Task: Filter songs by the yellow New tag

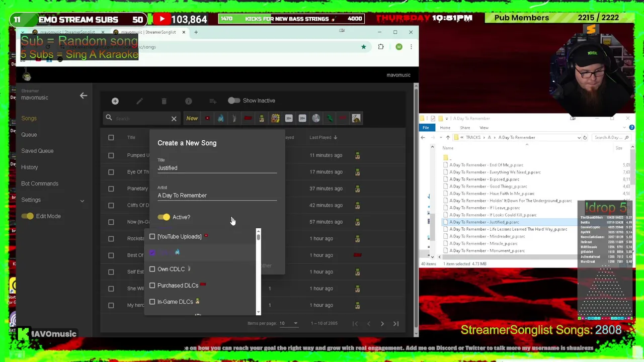Action: coord(192,118)
